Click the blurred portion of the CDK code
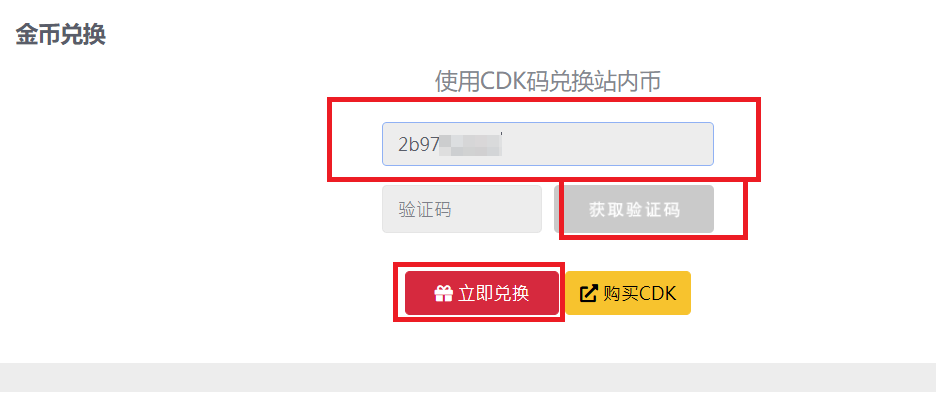 (470, 145)
